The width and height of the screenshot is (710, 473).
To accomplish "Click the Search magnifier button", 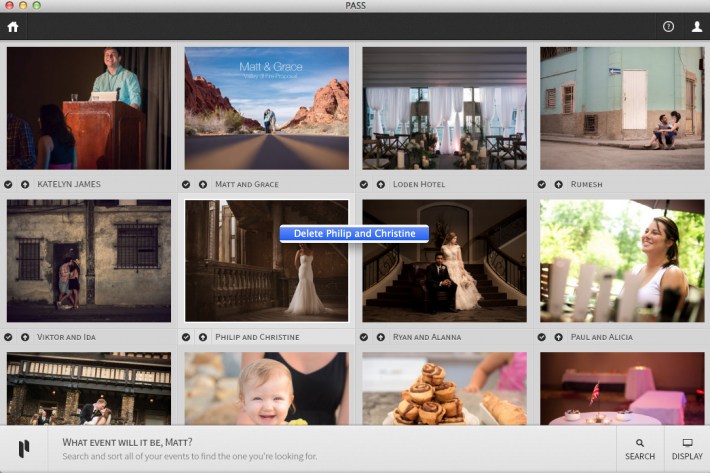I will [x=640, y=448].
